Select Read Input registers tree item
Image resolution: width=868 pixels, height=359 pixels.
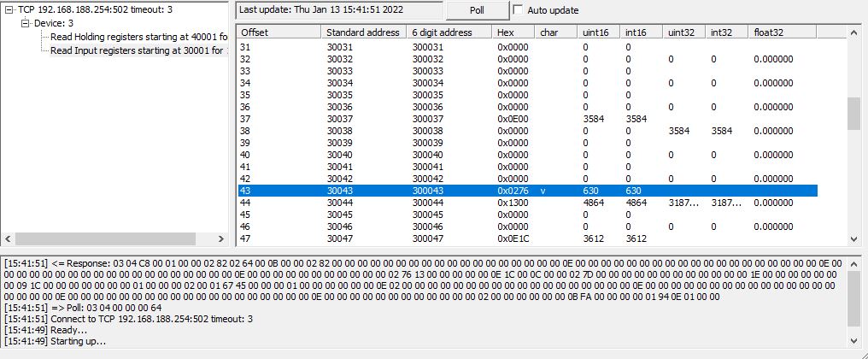click(x=137, y=50)
